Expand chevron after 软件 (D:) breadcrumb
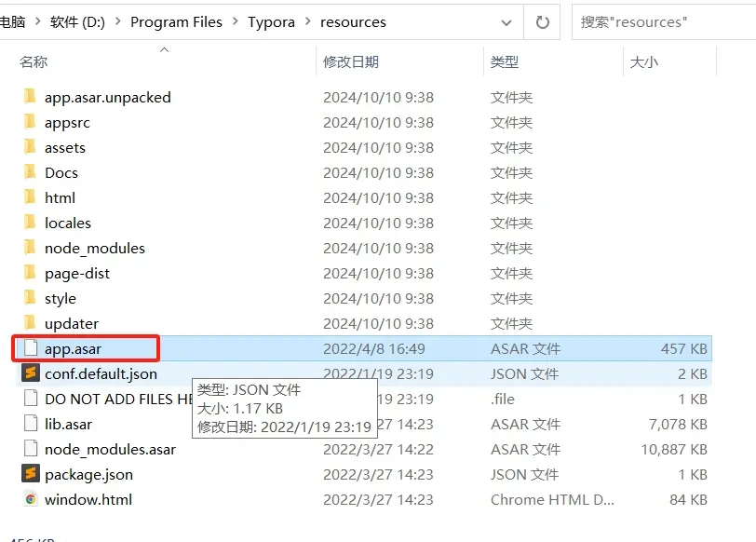 [118, 21]
